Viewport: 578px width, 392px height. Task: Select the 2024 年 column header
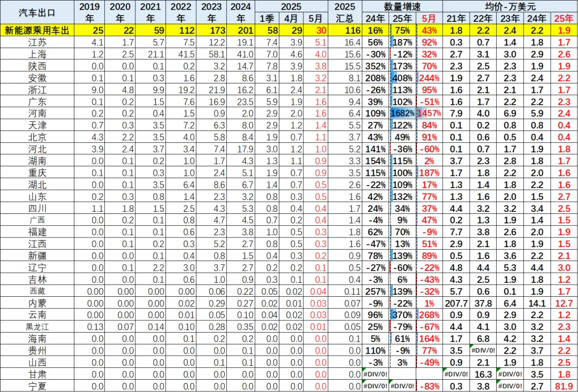240,12
